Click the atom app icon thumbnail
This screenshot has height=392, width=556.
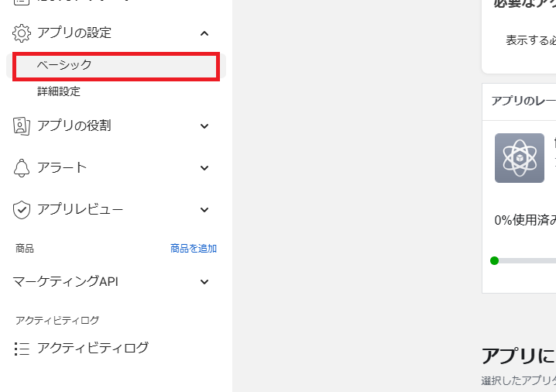[520, 158]
